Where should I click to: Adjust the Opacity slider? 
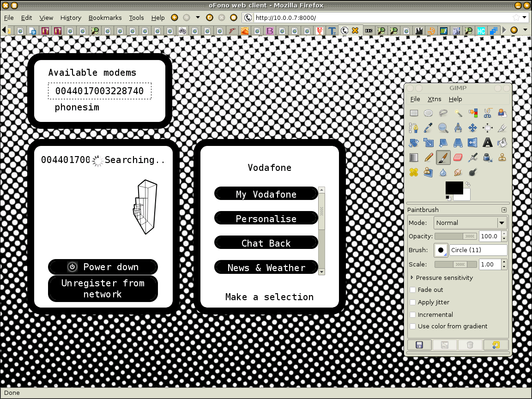tap(456, 236)
